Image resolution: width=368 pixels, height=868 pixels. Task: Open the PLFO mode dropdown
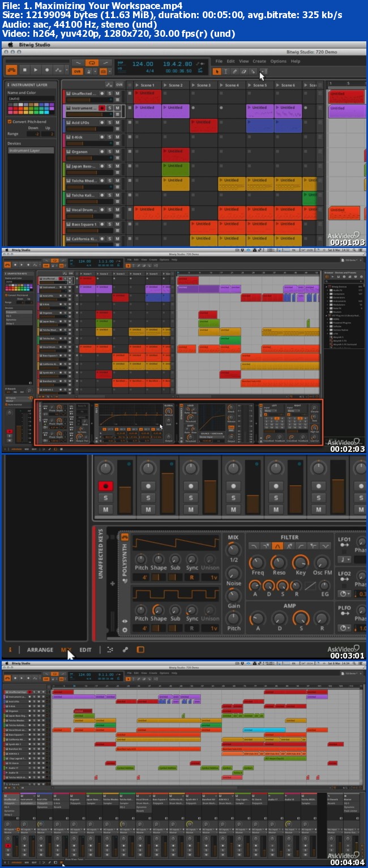coord(344,628)
